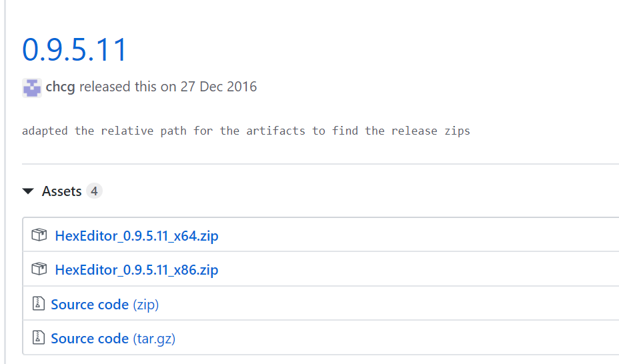Click the (tar.gz) format label text
This screenshot has height=364, width=619.
154,339
